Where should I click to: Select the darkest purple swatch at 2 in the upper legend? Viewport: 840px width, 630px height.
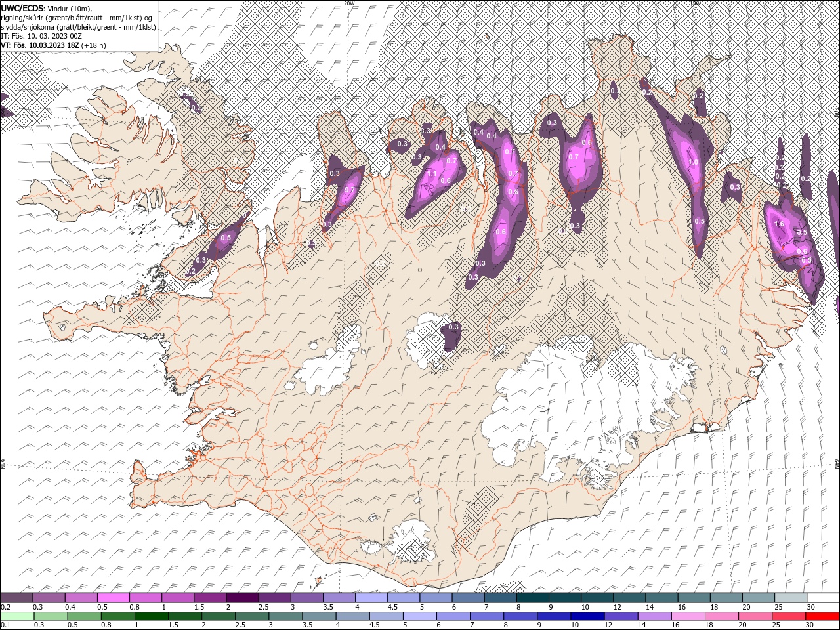[x=242, y=598]
